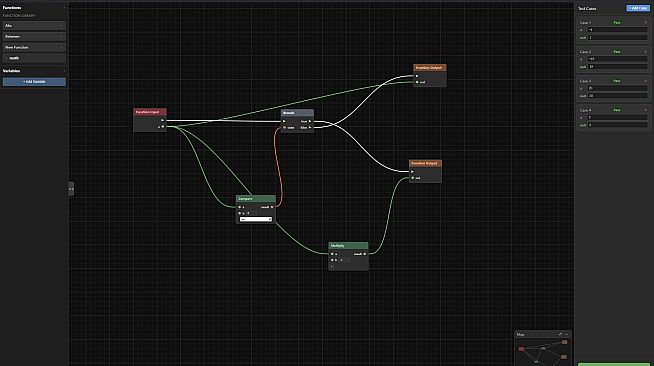Viewport: 654px width, 366px height.
Task: Click the Add Variable button
Action: click(34, 82)
